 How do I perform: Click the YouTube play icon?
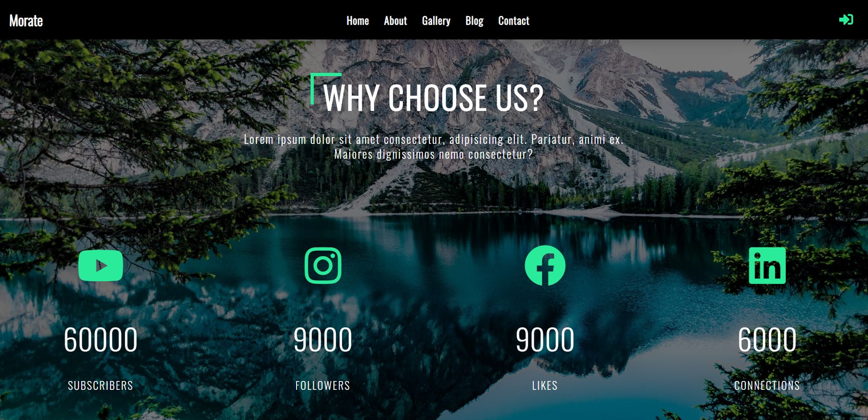[x=101, y=265]
